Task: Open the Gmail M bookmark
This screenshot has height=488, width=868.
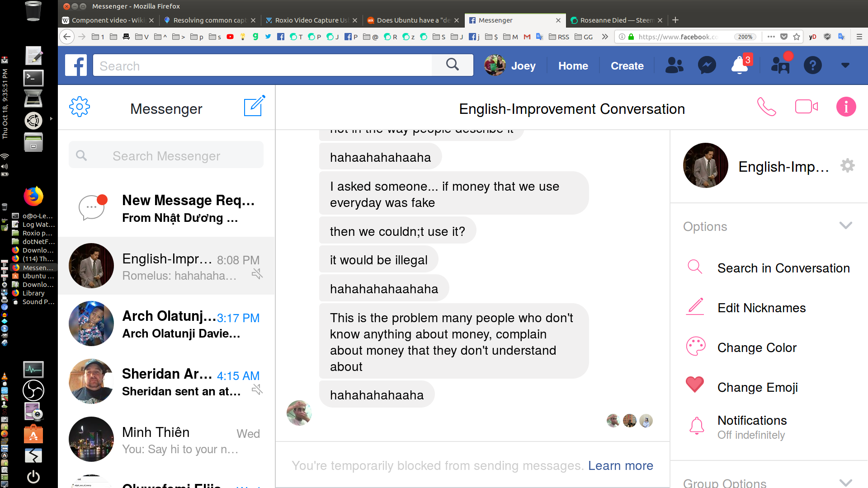Action: (x=527, y=37)
